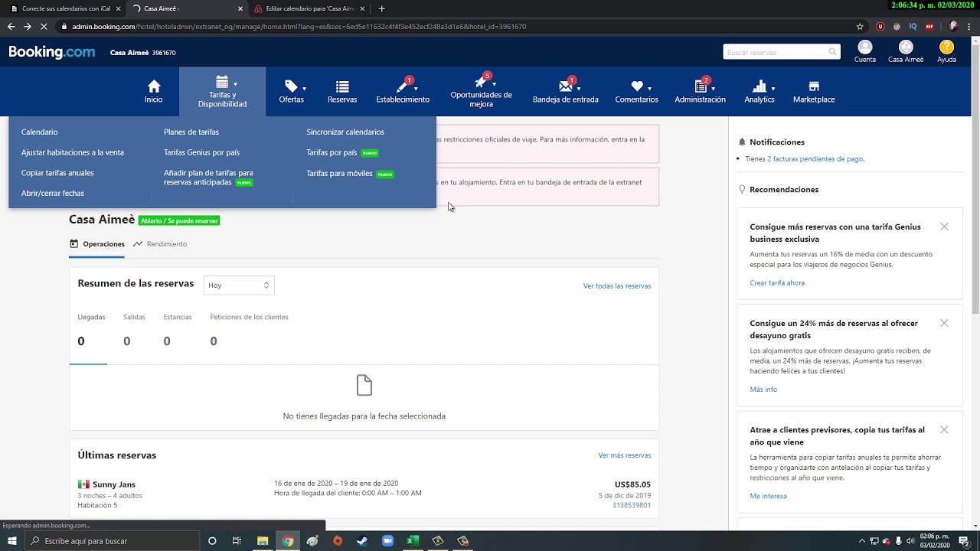980x551 pixels.
Task: Open the Chrome three-dot menu
Action: tap(969, 26)
